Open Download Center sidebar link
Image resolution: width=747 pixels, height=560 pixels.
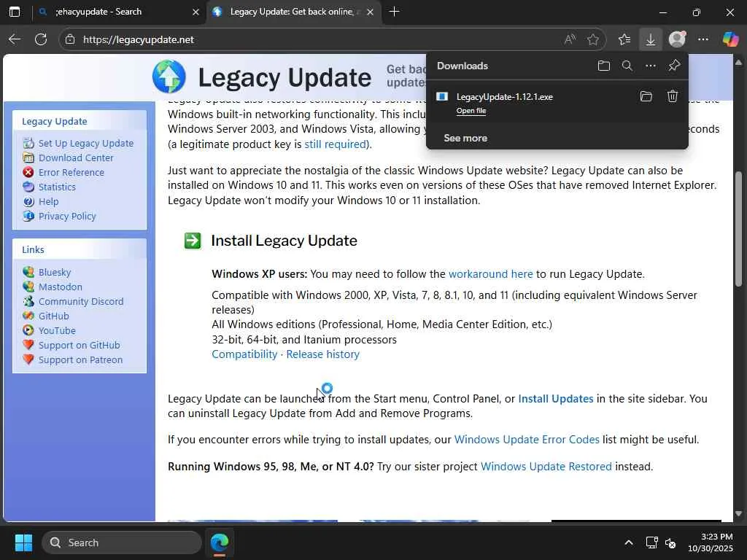click(x=76, y=157)
